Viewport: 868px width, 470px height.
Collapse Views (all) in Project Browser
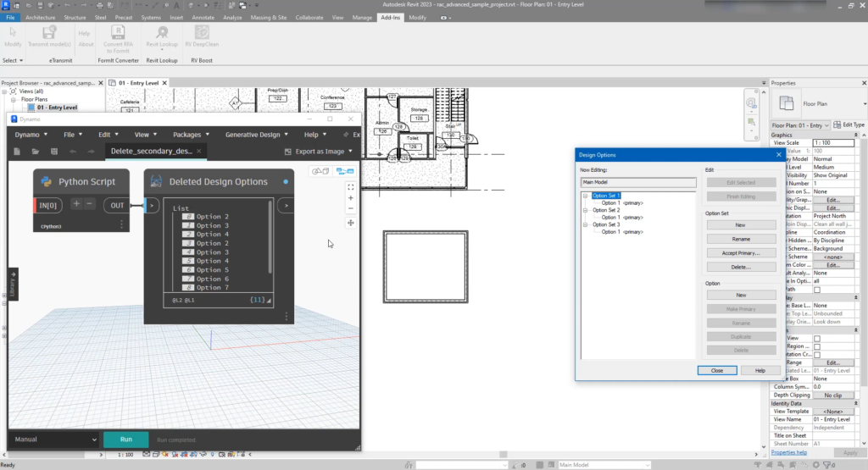(4, 91)
